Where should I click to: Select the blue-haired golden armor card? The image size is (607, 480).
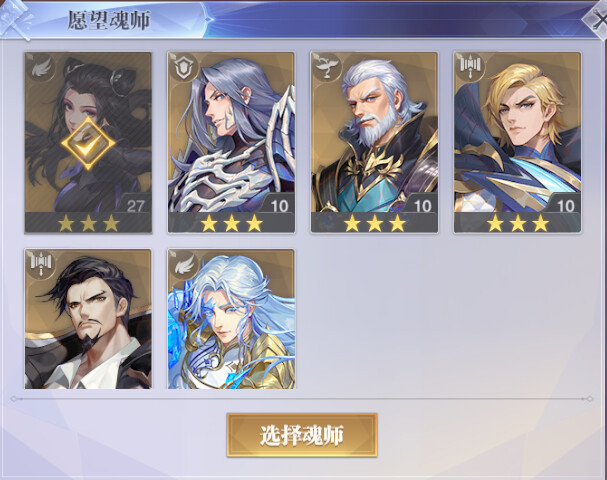tap(231, 319)
